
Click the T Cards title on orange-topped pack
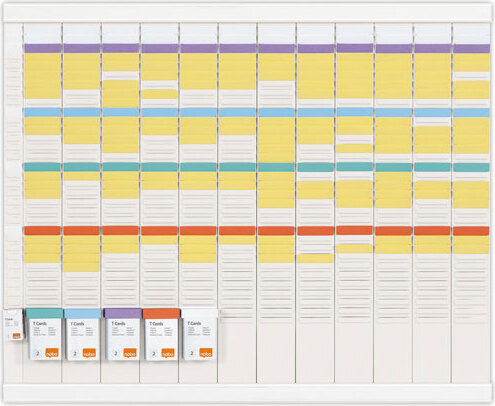(x=156, y=324)
